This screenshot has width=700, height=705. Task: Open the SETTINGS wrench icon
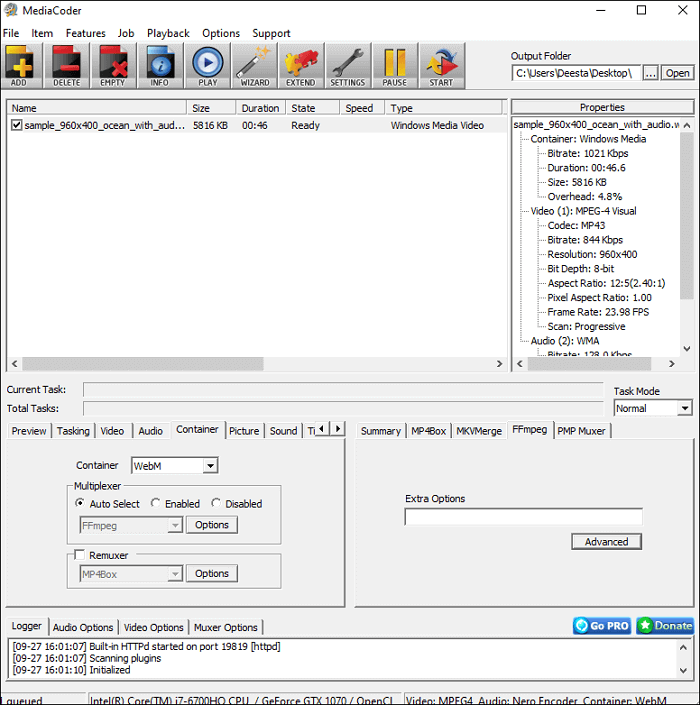click(347, 65)
